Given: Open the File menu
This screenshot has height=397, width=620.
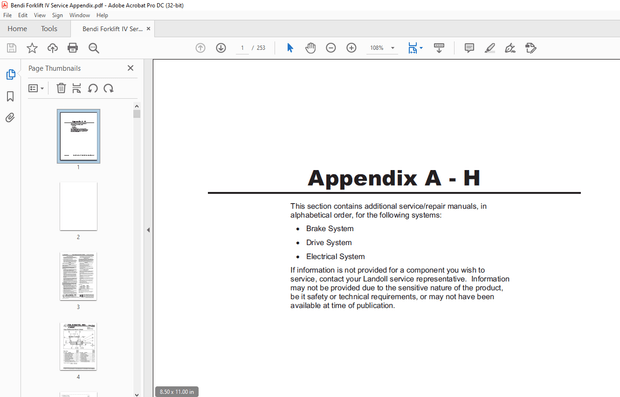Looking at the screenshot, I should click(8, 15).
